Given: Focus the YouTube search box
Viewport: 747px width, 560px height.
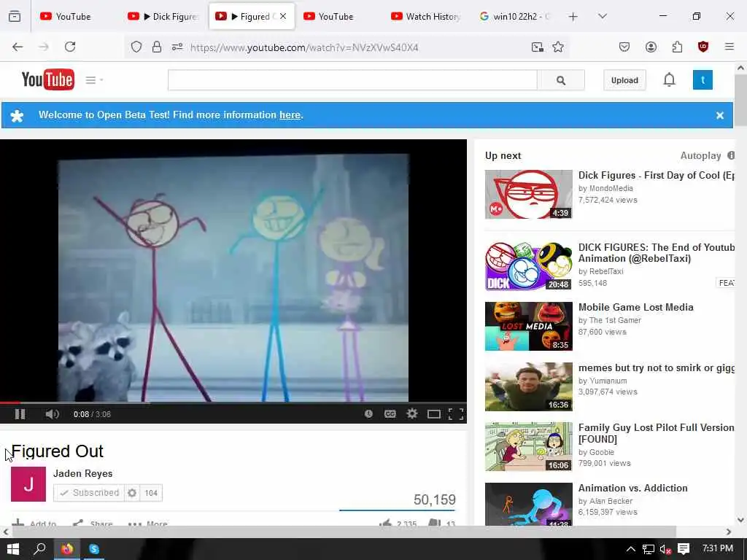Looking at the screenshot, I should click(352, 80).
